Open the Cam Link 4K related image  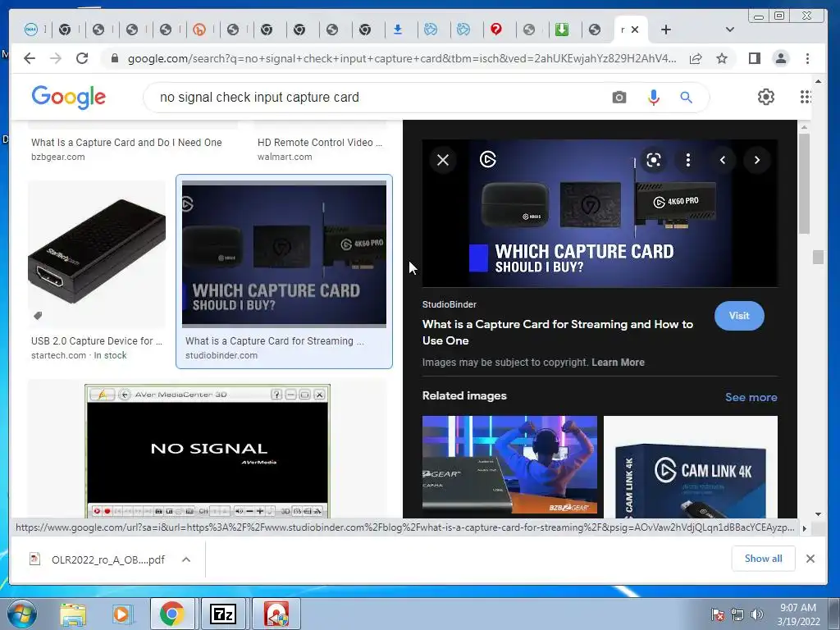pyautogui.click(x=691, y=467)
